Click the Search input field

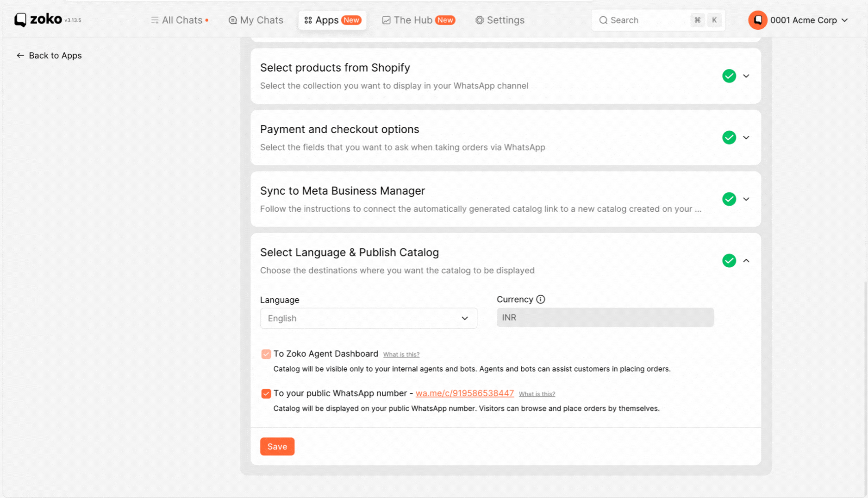[x=658, y=20]
